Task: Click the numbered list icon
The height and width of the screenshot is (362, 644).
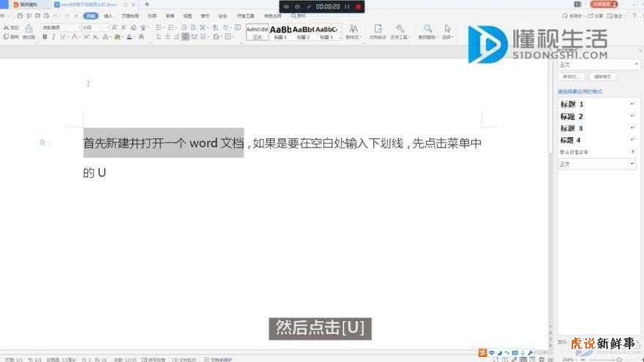Action: [172, 28]
